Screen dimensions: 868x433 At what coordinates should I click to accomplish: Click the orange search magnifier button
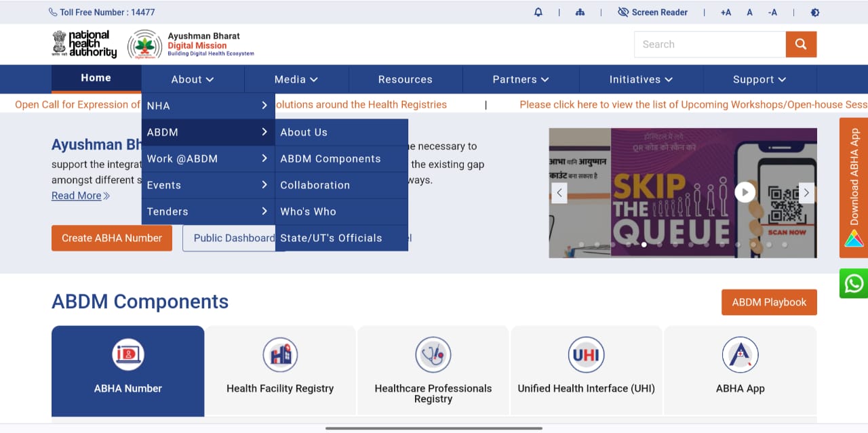point(801,44)
